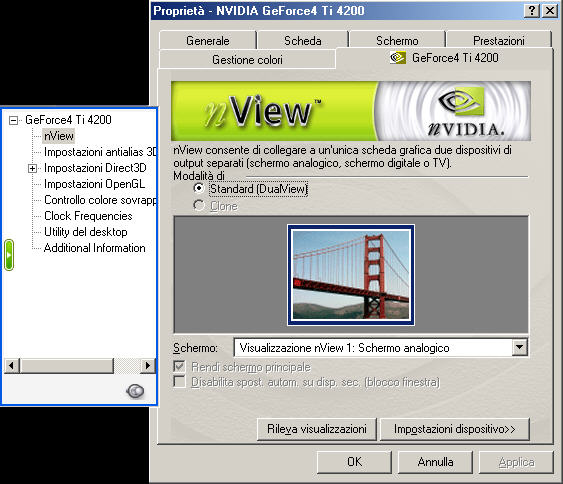This screenshot has width=563, height=484.
Task: Select Clock Frequencies tree item
Action: [x=88, y=216]
